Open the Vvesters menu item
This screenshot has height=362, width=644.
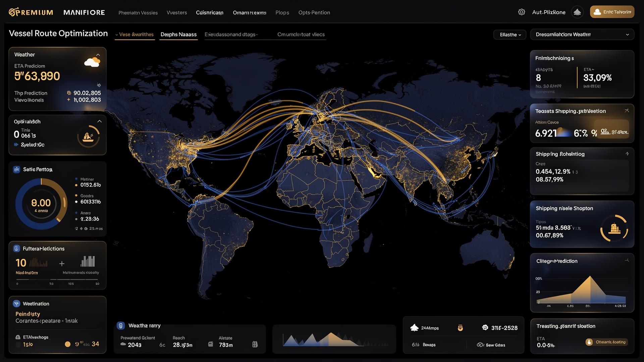click(177, 12)
